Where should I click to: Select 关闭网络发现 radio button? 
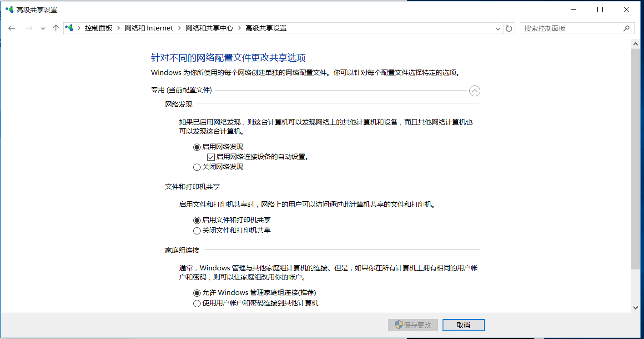tap(197, 167)
